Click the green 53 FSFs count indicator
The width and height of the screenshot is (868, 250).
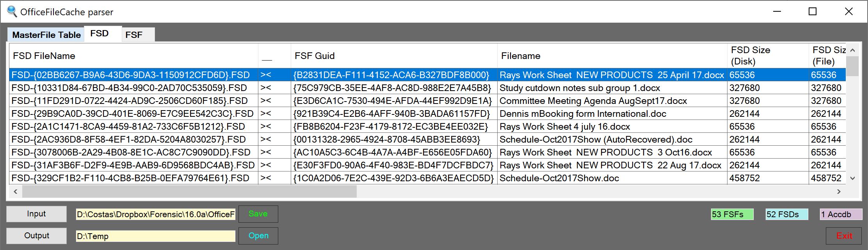coord(732,214)
